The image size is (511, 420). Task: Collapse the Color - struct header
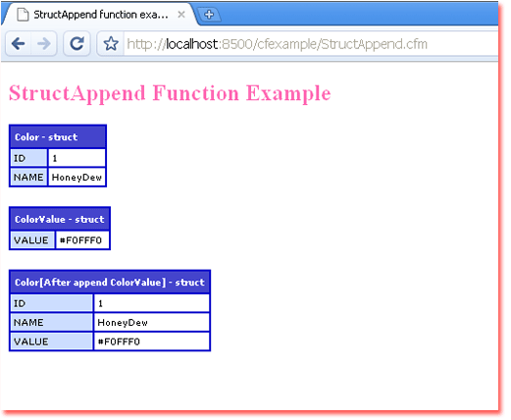(x=58, y=136)
